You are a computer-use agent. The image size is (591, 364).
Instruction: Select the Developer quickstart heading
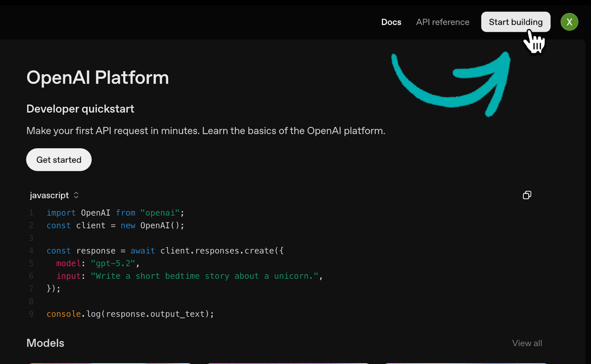pyautogui.click(x=80, y=109)
